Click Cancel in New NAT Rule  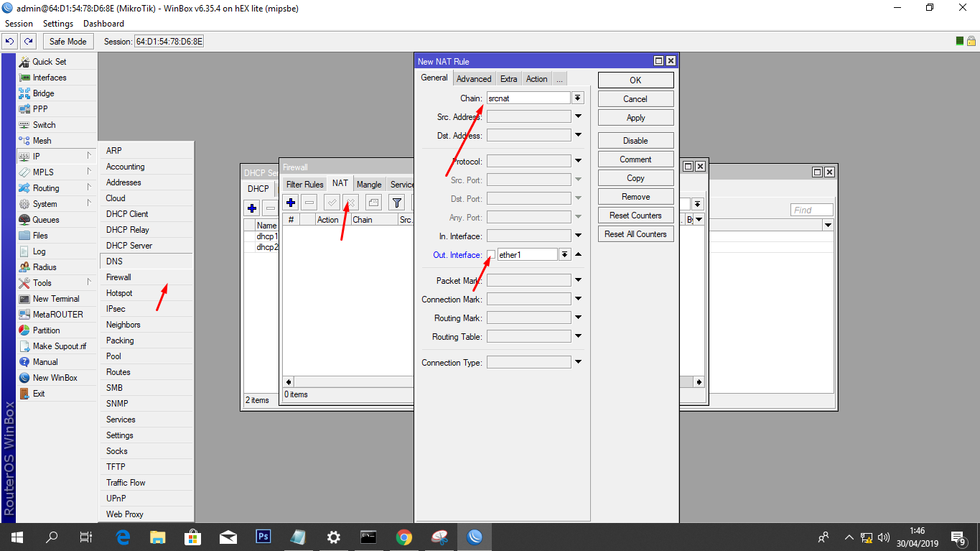(635, 99)
